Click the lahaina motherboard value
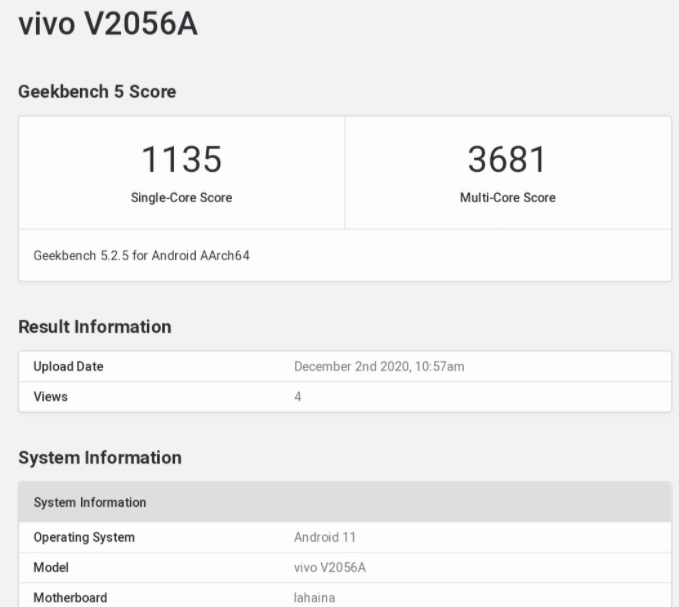Viewport: 679px width, 607px height. (x=314, y=598)
